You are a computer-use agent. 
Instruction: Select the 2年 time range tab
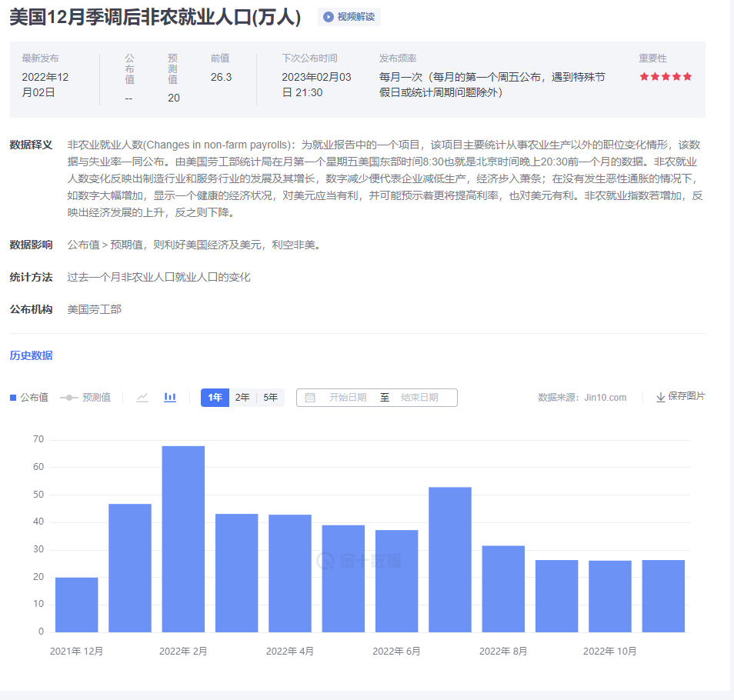pyautogui.click(x=242, y=398)
